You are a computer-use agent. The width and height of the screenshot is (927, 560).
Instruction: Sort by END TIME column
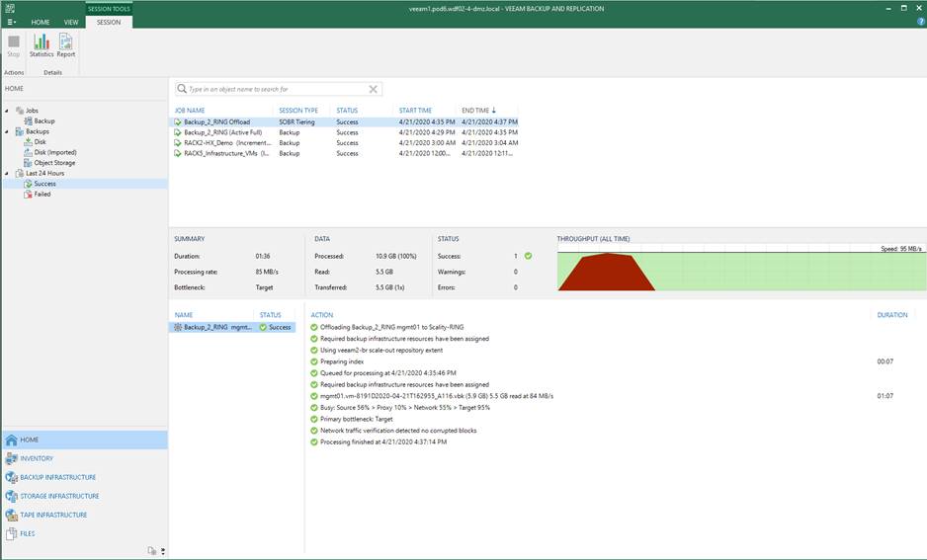[x=479, y=111]
